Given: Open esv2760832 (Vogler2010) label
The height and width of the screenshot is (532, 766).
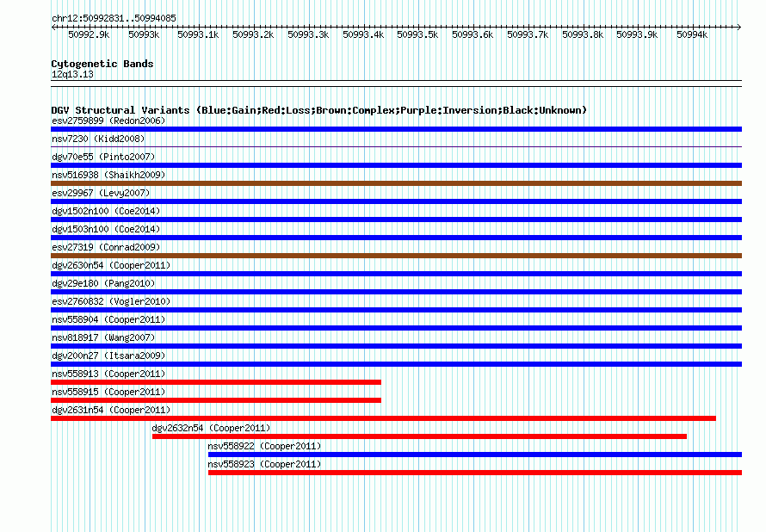Looking at the screenshot, I should pyautogui.click(x=111, y=301).
